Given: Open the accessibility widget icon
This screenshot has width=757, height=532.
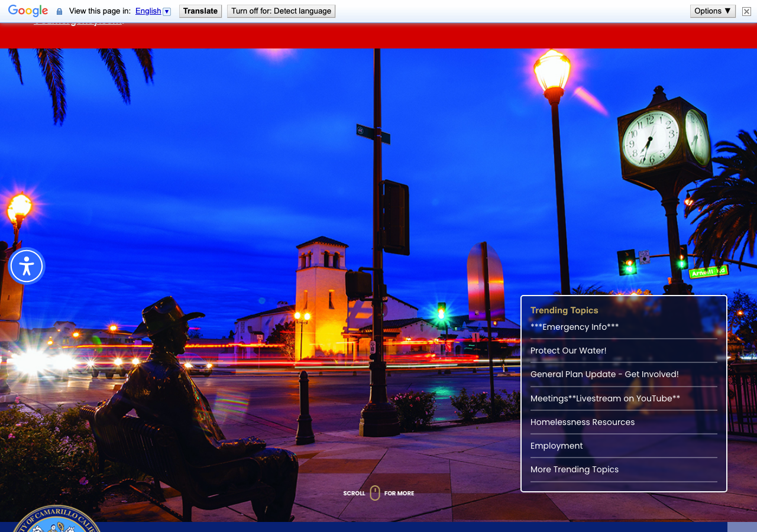Looking at the screenshot, I should [27, 266].
